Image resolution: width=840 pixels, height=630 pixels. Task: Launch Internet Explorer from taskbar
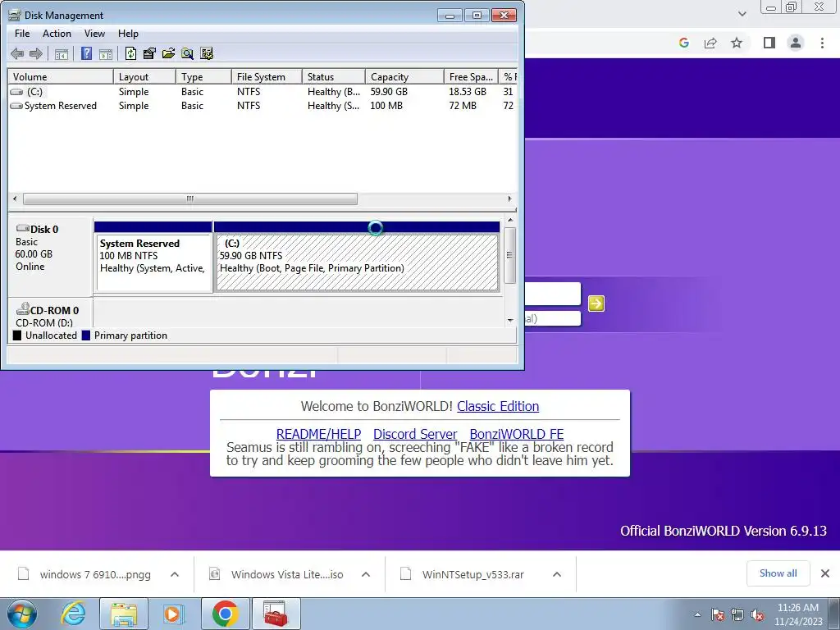(73, 614)
